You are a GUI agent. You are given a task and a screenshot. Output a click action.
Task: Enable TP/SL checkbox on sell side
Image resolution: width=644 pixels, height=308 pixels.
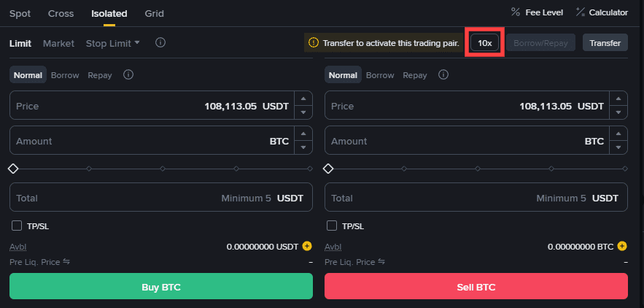pos(332,226)
